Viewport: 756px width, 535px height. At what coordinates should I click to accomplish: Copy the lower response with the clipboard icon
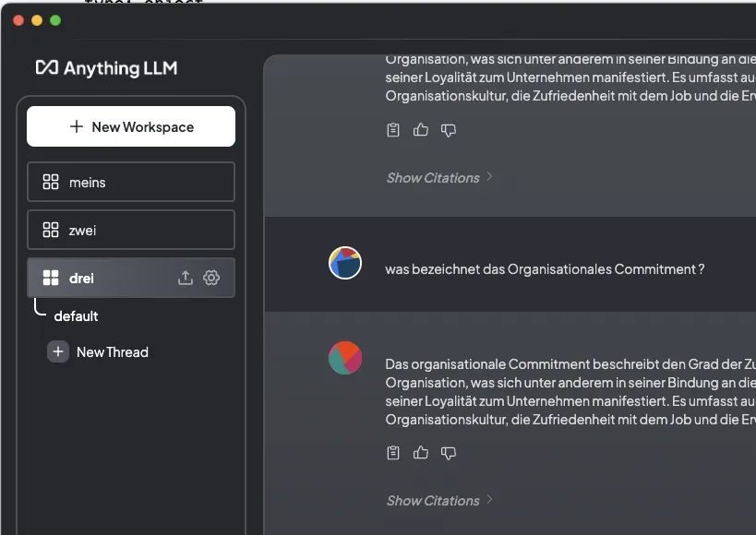[x=393, y=453]
